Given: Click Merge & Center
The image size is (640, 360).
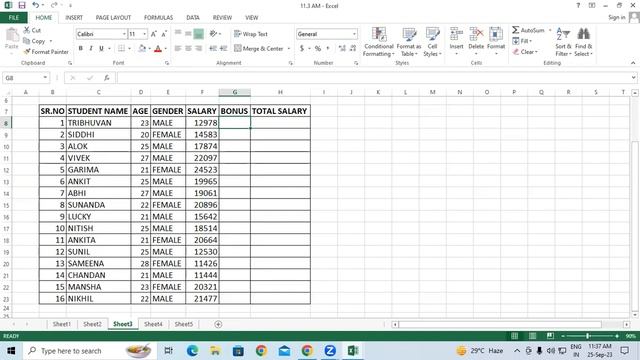Looking at the screenshot, I should [259, 48].
